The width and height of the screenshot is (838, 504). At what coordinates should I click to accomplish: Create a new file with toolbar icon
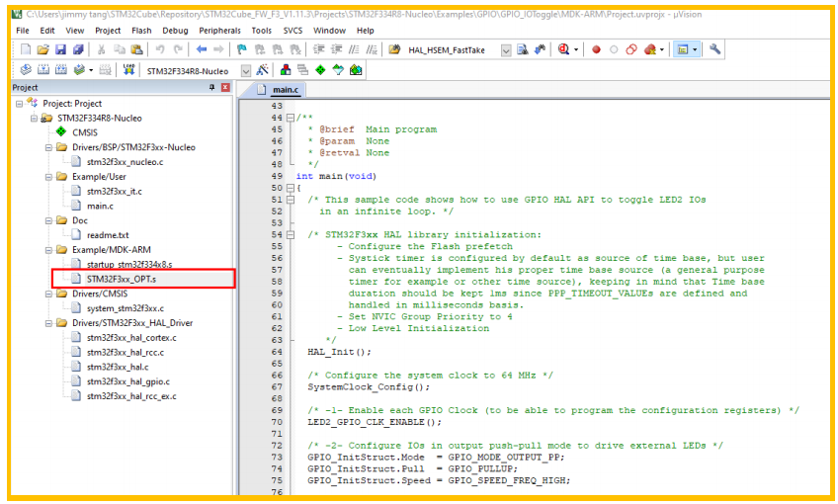click(25, 49)
